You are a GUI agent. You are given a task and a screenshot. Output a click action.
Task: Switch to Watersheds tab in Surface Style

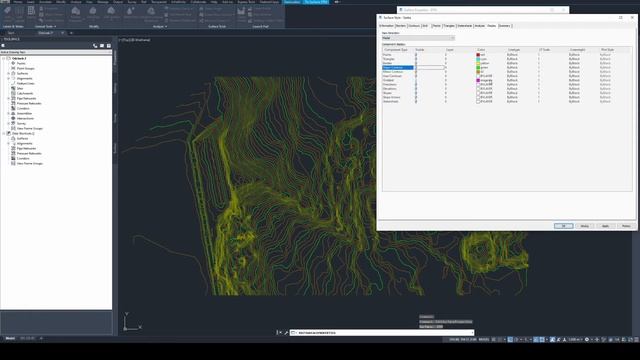click(x=464, y=26)
